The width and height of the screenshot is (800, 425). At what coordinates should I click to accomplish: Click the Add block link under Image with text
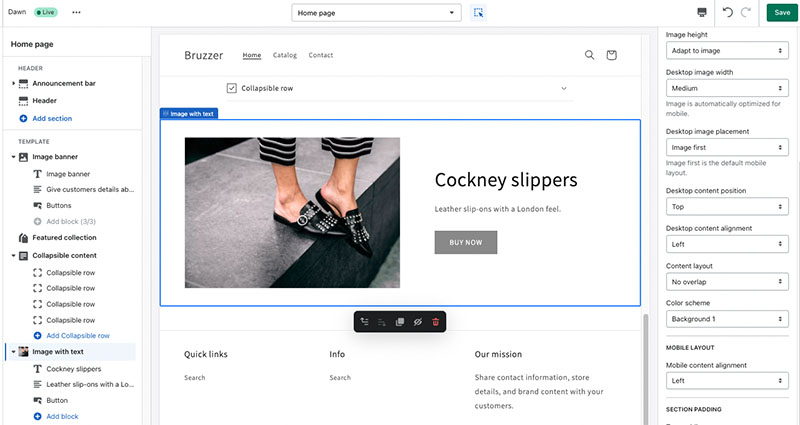tap(62, 416)
